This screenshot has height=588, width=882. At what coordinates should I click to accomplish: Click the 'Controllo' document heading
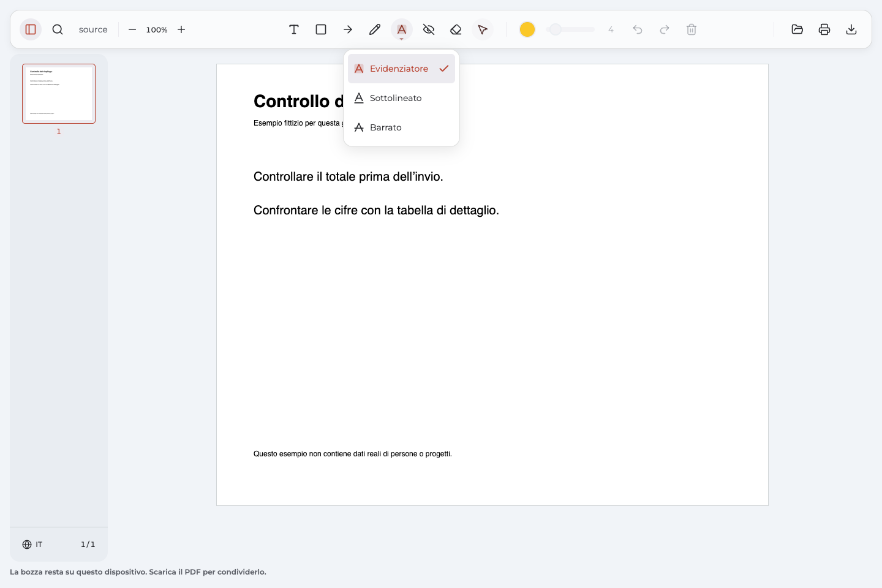[292, 101]
